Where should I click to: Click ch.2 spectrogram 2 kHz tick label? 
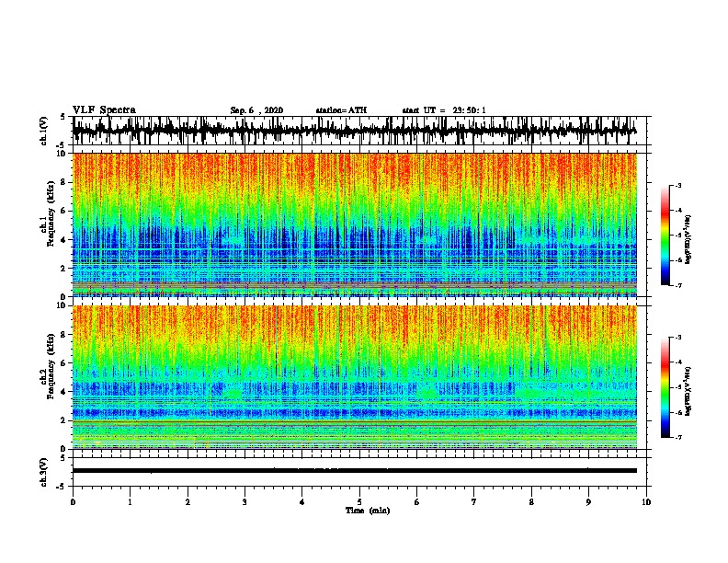click(x=64, y=420)
